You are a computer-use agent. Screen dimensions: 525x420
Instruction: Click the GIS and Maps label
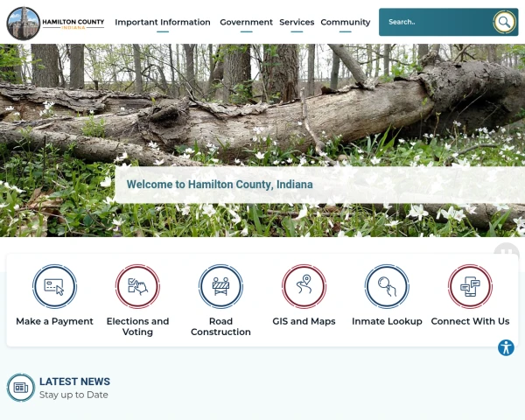click(304, 321)
